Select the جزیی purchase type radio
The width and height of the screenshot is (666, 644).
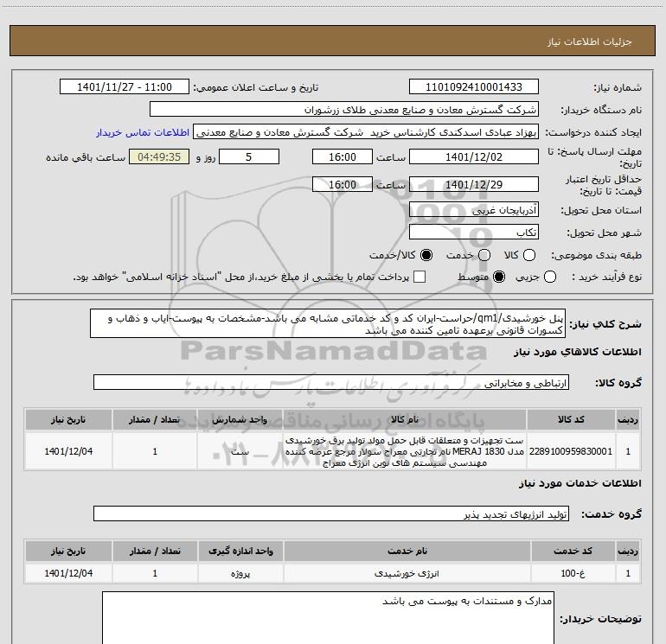(549, 277)
